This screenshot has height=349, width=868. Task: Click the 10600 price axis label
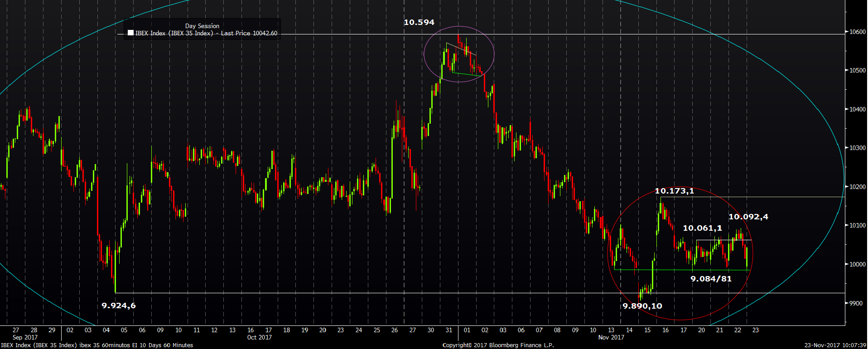pyautogui.click(x=858, y=32)
